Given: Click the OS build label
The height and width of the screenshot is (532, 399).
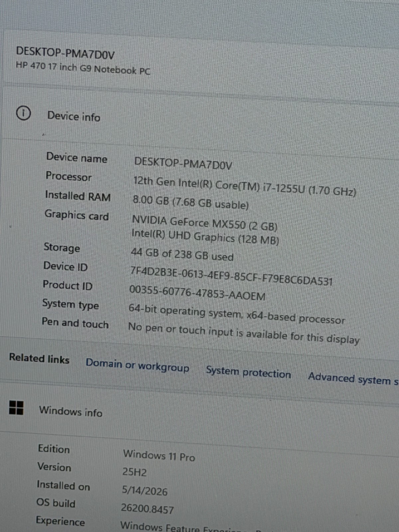Looking at the screenshot, I should pyautogui.click(x=56, y=503).
